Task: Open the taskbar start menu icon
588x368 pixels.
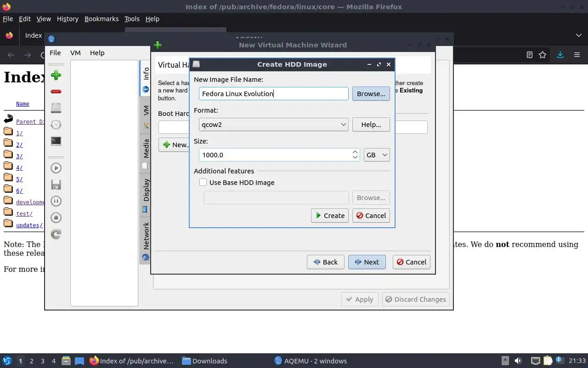Action: coord(7,361)
